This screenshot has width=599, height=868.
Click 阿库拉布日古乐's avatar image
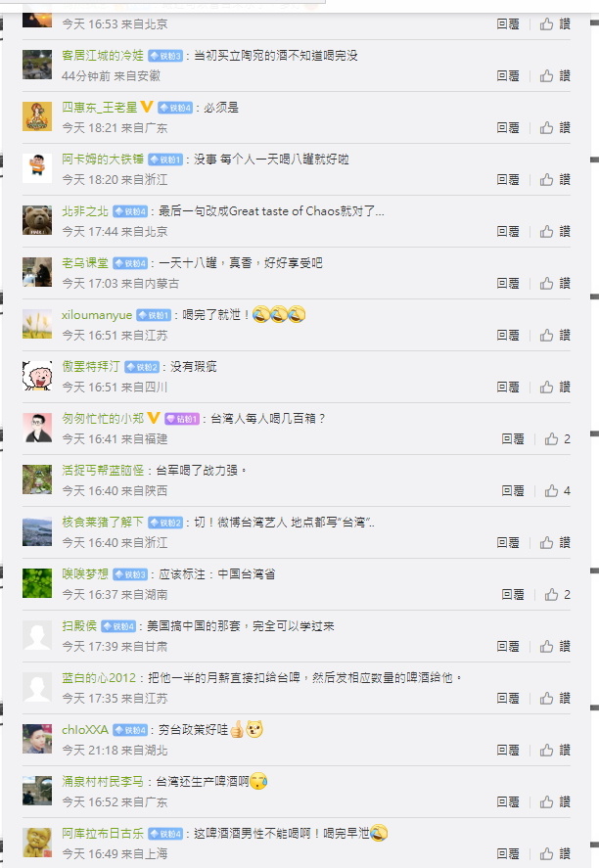point(37,843)
